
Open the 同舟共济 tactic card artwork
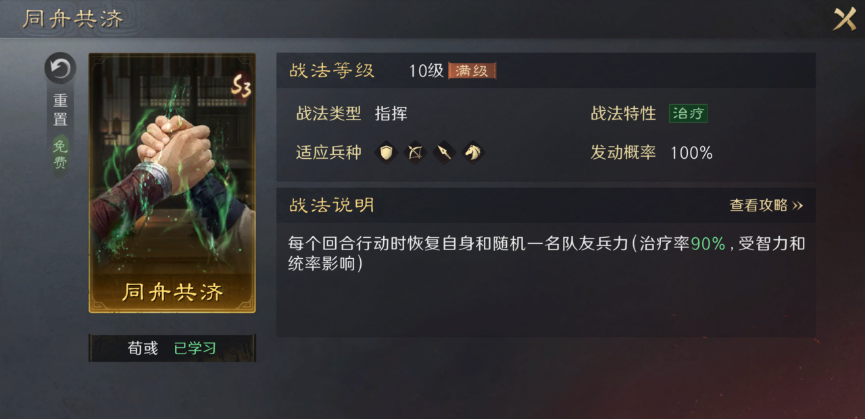172,182
